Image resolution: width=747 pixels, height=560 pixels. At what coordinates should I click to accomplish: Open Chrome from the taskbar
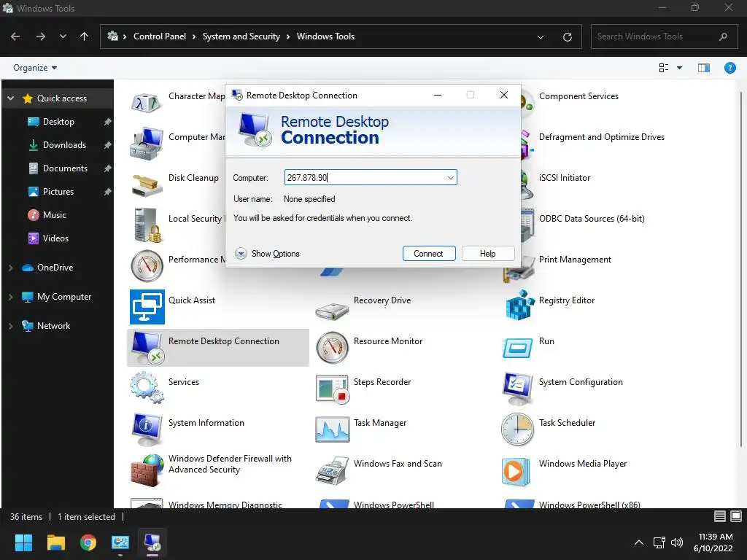pyautogui.click(x=88, y=542)
